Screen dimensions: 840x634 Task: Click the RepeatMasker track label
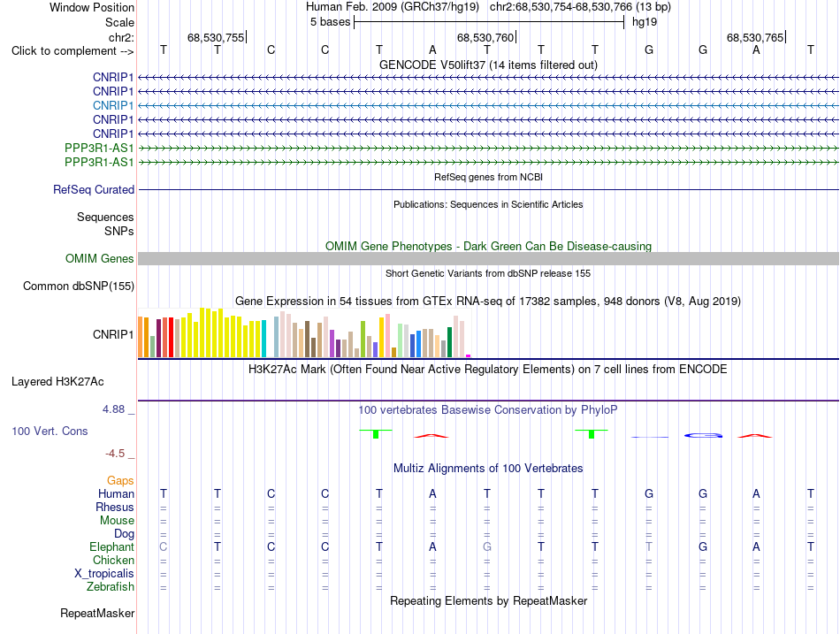click(97, 613)
